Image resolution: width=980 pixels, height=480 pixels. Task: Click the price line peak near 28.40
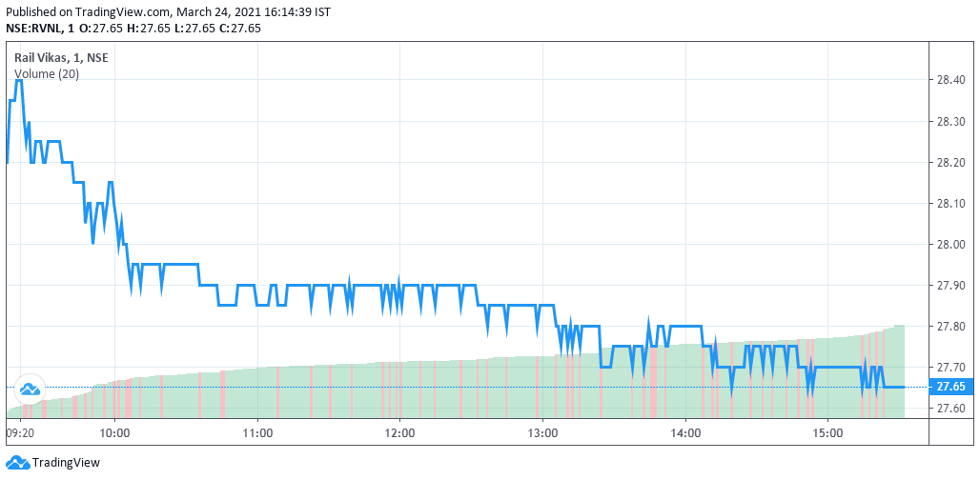click(x=19, y=81)
